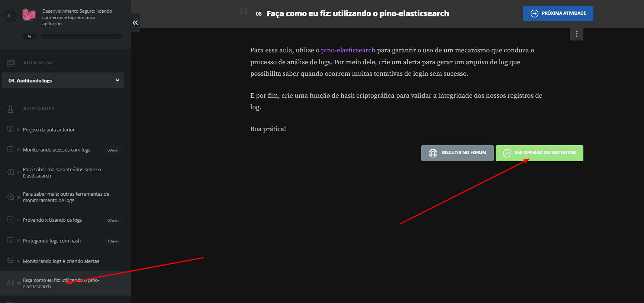Click plus icon for conteúdos sobre o Elasticsearch
The width and height of the screenshot is (644, 303).
(10, 172)
